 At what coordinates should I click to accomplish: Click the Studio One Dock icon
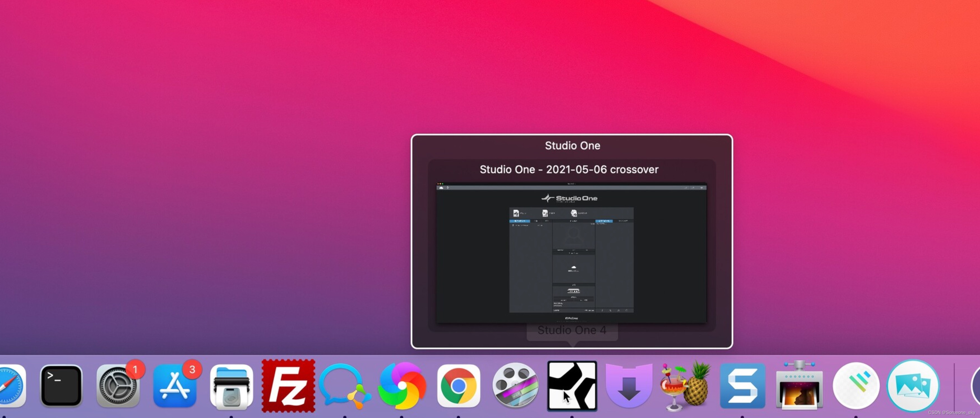click(572, 386)
